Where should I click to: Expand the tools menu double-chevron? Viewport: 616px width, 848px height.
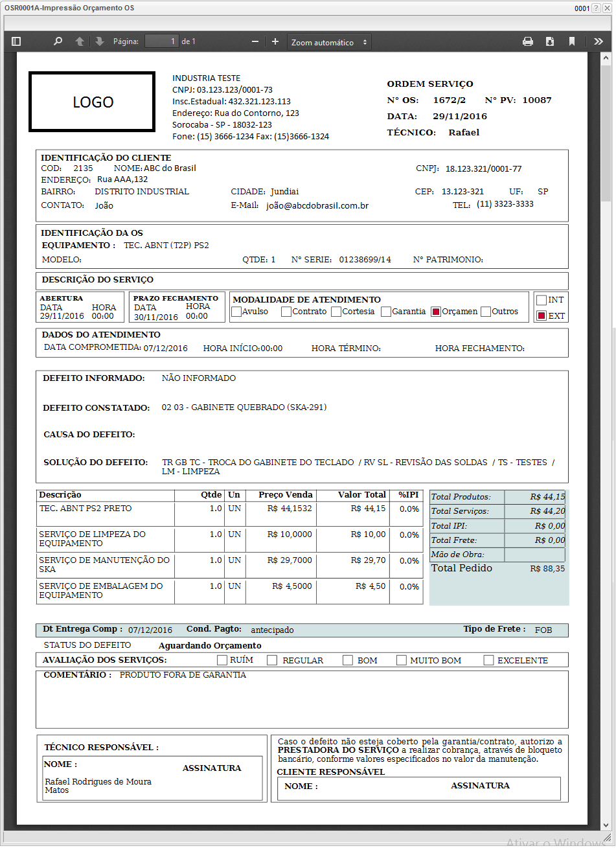click(598, 41)
